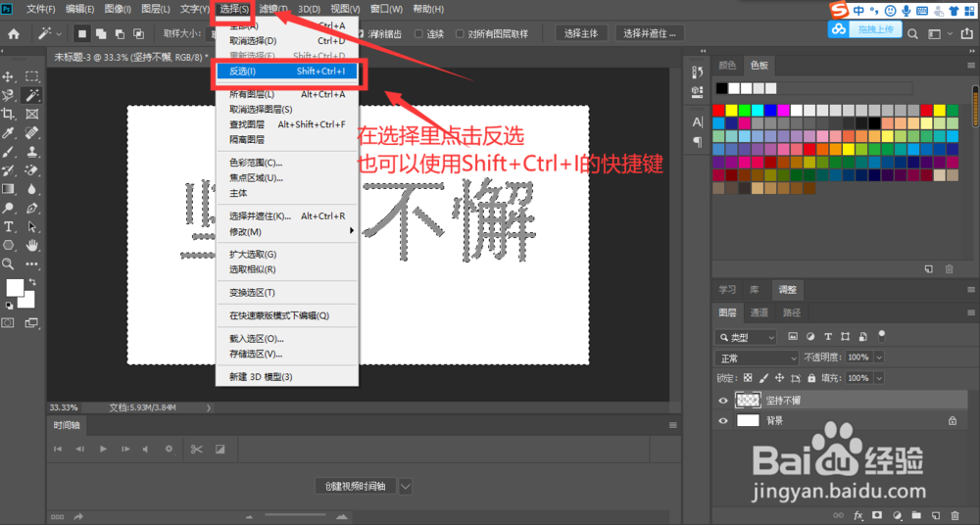Open the timeline panel menu

click(673, 425)
